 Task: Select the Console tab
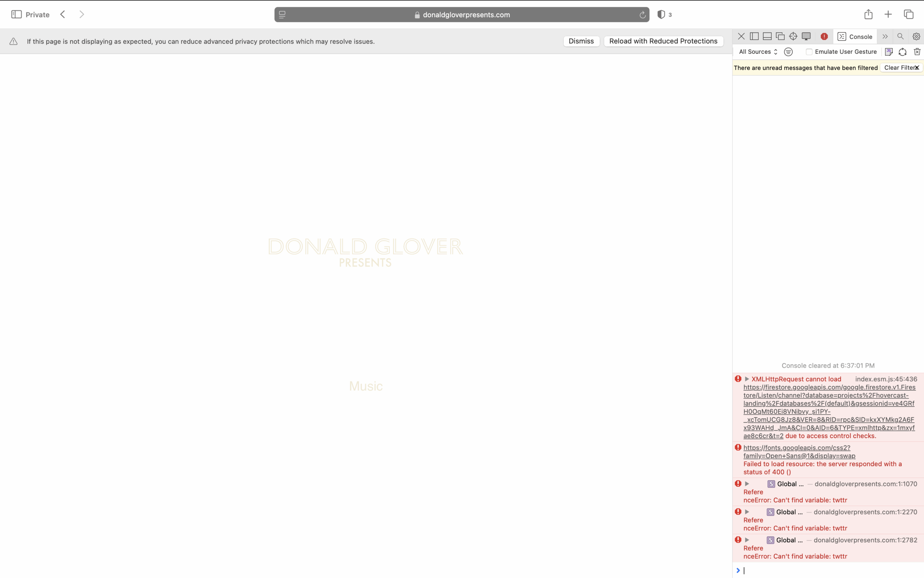click(855, 36)
